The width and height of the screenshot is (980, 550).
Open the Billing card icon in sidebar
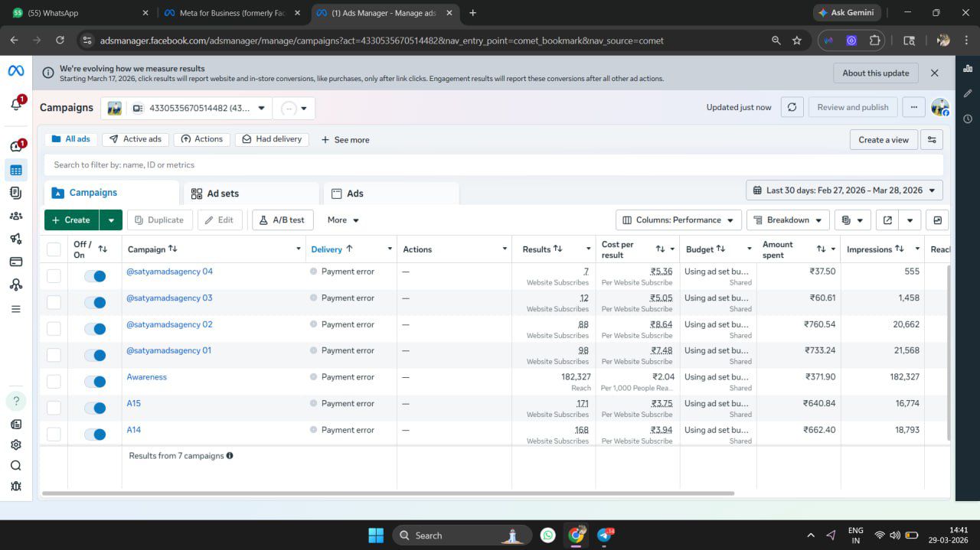tap(16, 262)
